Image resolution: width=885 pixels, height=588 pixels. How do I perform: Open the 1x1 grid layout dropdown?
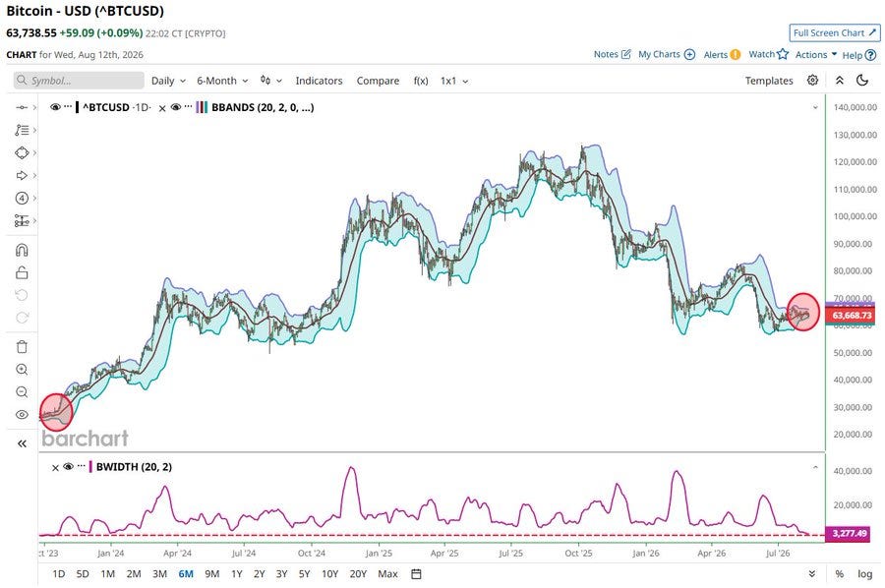point(454,81)
